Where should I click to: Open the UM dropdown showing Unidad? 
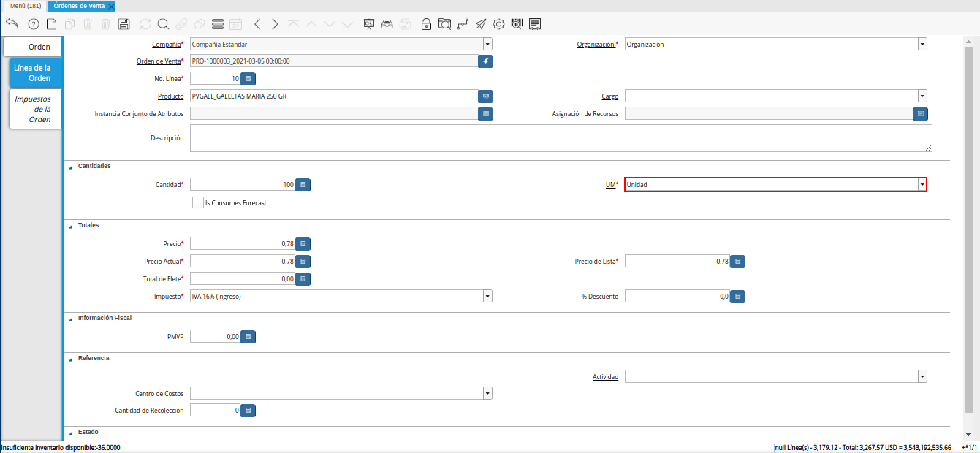point(922,185)
